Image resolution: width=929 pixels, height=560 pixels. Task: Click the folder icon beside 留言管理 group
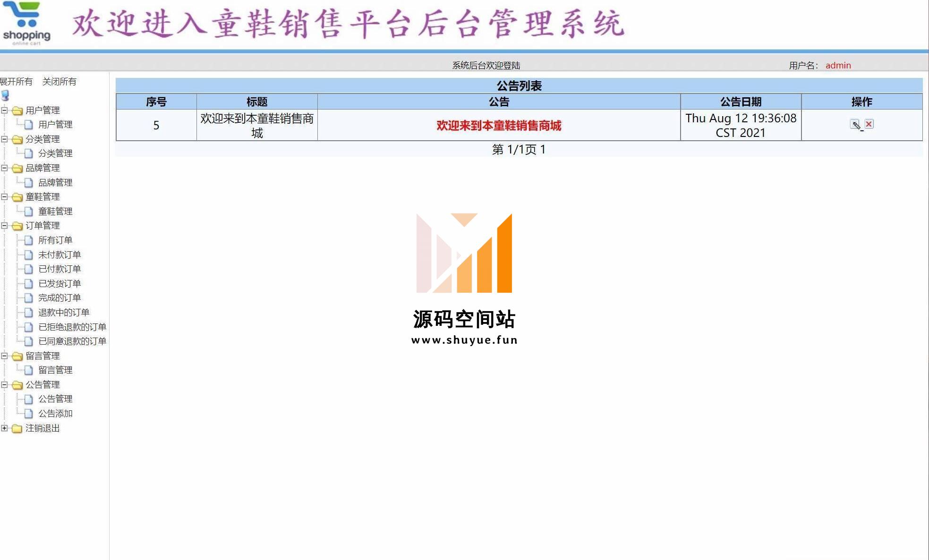tap(17, 356)
